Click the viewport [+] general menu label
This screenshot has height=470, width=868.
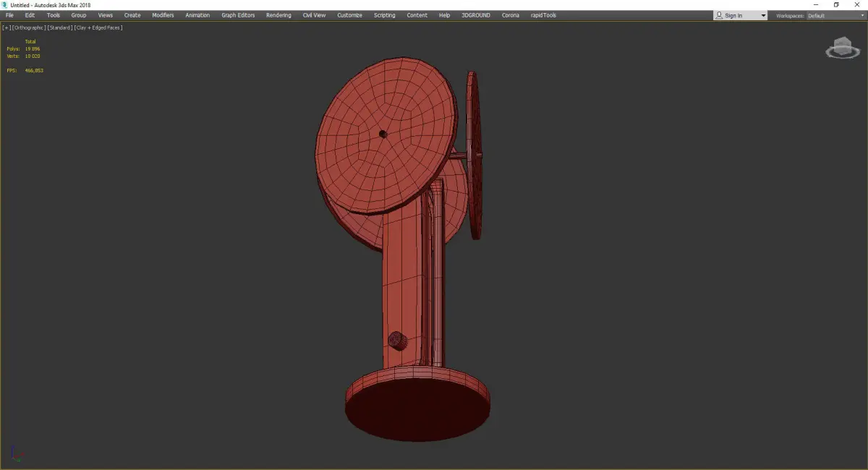pyautogui.click(x=7, y=27)
